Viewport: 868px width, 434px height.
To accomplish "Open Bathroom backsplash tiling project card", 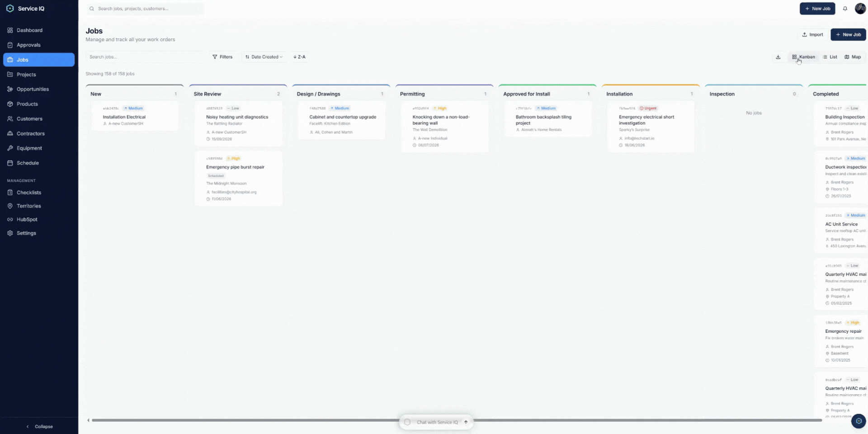I will (548, 119).
